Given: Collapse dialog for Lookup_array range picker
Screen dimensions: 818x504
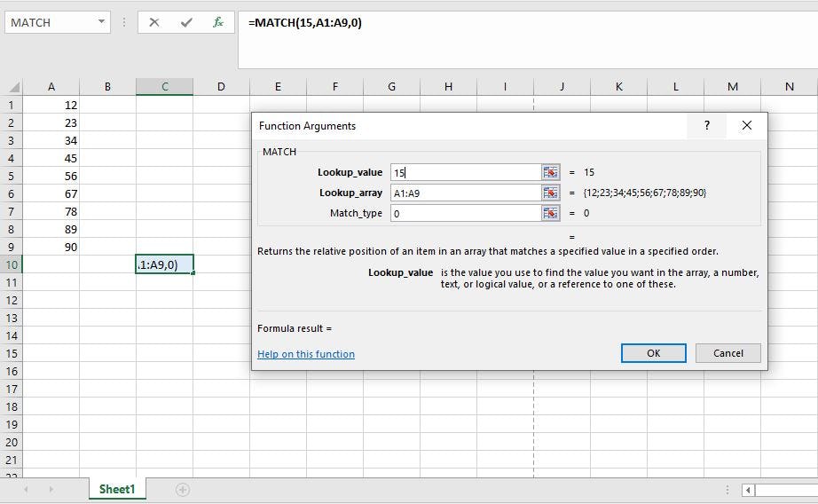Looking at the screenshot, I should pyautogui.click(x=550, y=193).
